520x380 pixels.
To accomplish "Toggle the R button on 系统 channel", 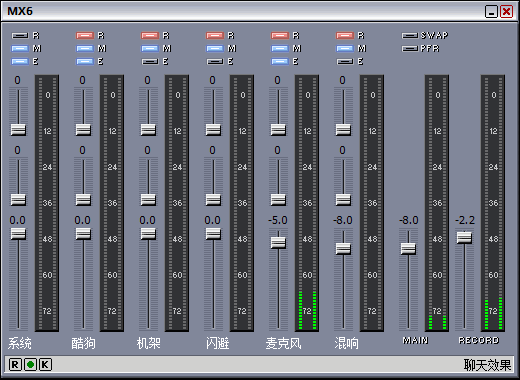I will tap(20, 35).
